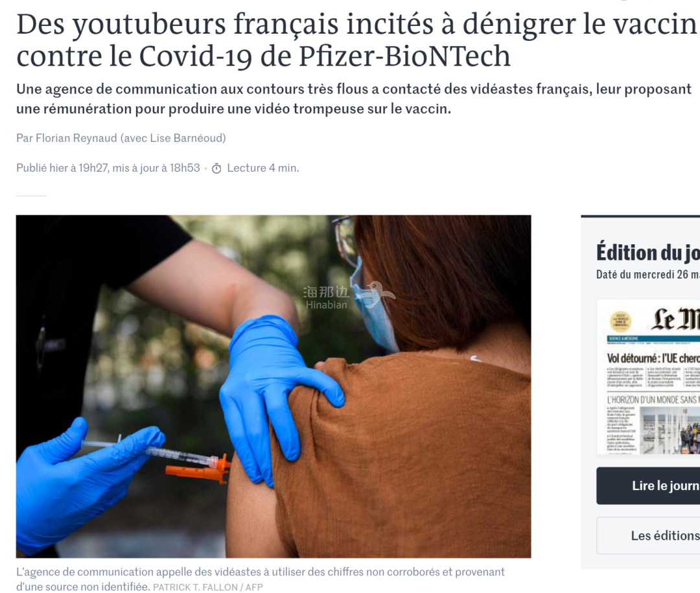
Task: Click the Lire le journal button
Action: tap(648, 486)
